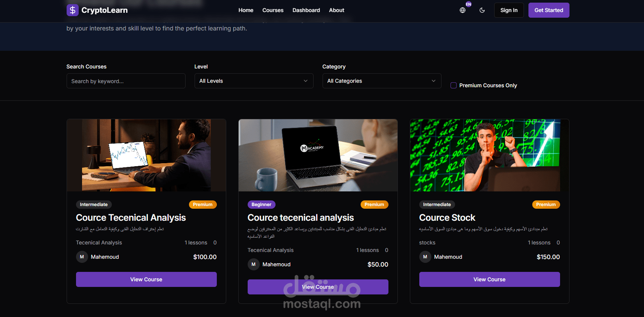Click the $50.00 price

[x=378, y=264]
